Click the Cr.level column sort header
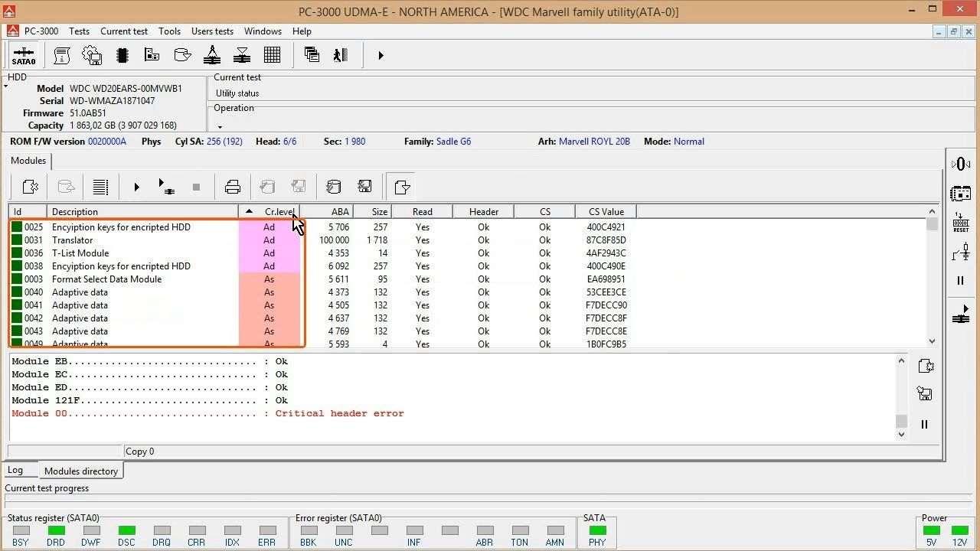This screenshot has height=551, width=980. pos(269,211)
